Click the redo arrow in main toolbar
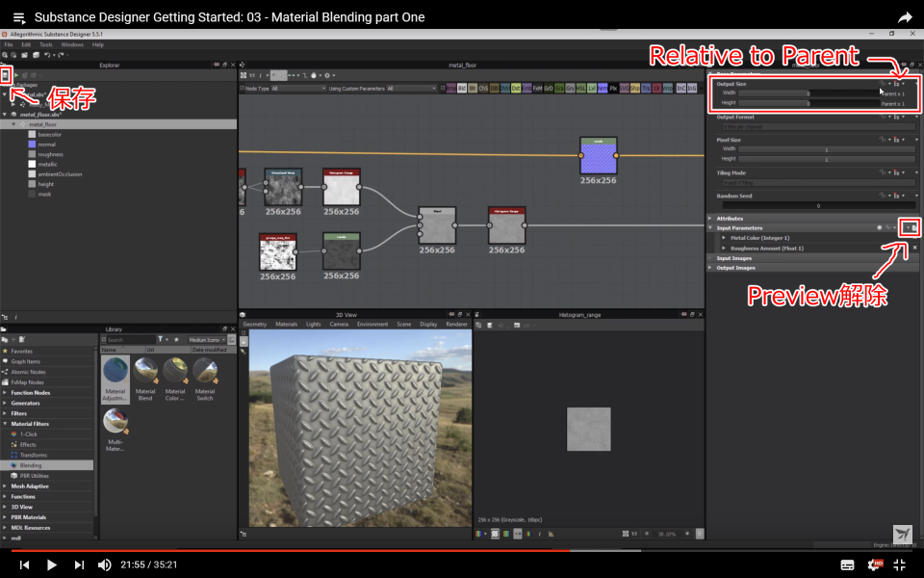Screen dimensions: 924x578 click(x=60, y=55)
